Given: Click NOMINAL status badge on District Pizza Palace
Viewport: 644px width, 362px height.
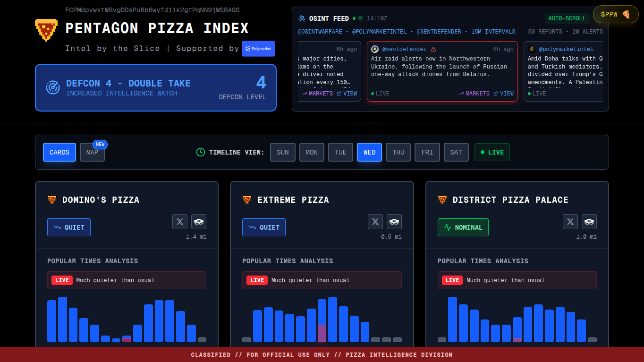Looking at the screenshot, I should [x=463, y=227].
